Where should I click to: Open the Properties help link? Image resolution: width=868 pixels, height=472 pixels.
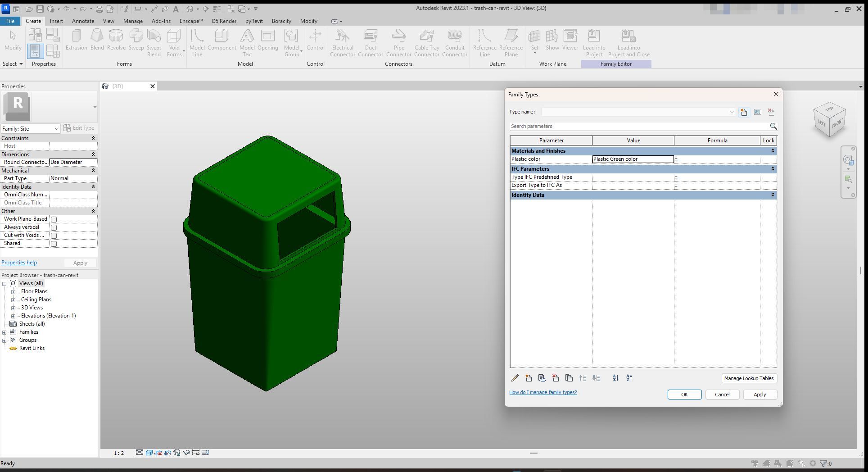click(x=19, y=263)
